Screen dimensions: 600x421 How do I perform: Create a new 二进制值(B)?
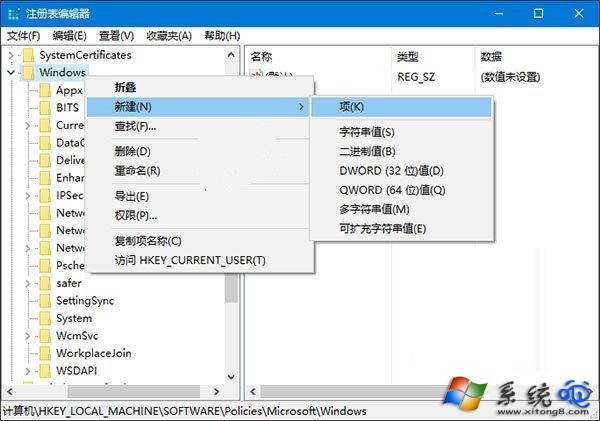click(401, 152)
